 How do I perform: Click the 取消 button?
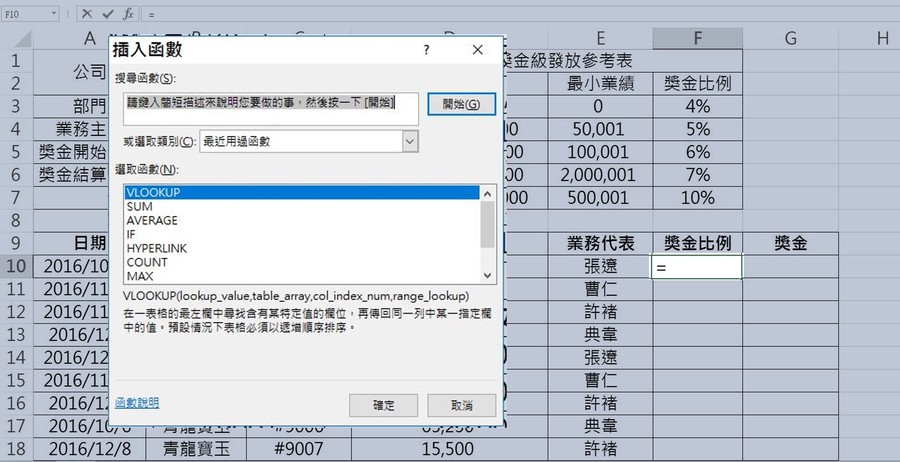point(461,405)
